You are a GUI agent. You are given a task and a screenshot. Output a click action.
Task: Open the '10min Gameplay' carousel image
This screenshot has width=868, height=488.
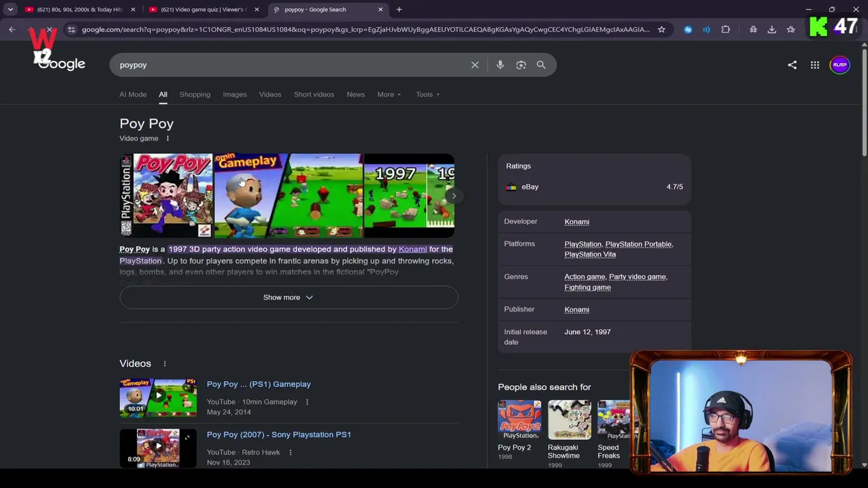click(x=288, y=196)
